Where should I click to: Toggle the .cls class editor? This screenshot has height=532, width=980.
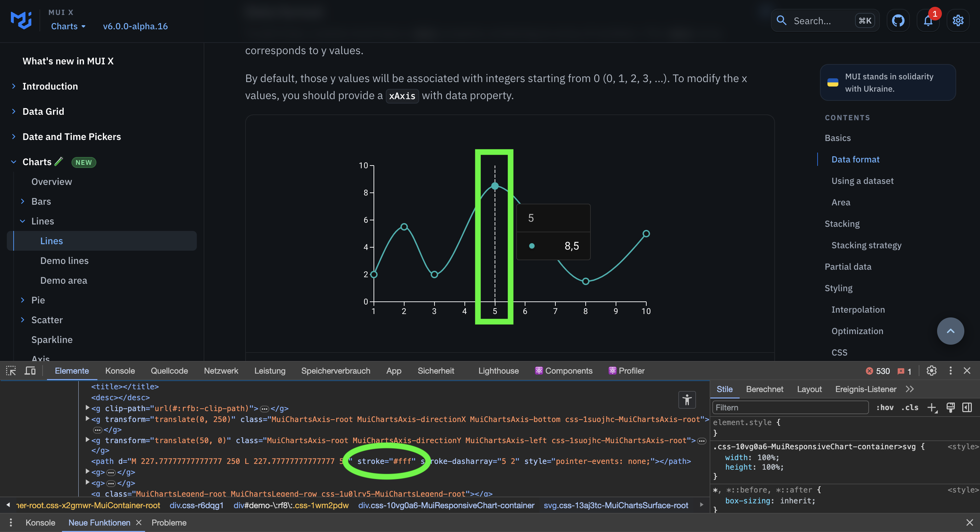910,407
